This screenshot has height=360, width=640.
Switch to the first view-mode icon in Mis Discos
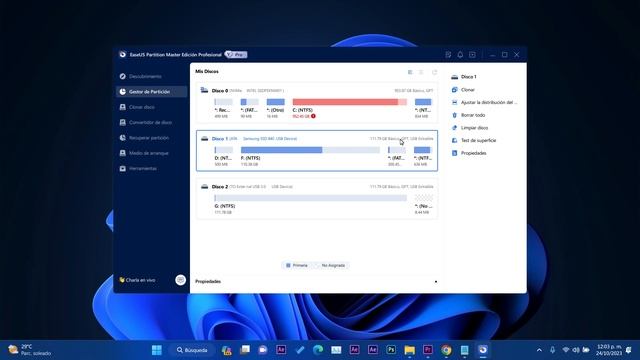pyautogui.click(x=410, y=72)
